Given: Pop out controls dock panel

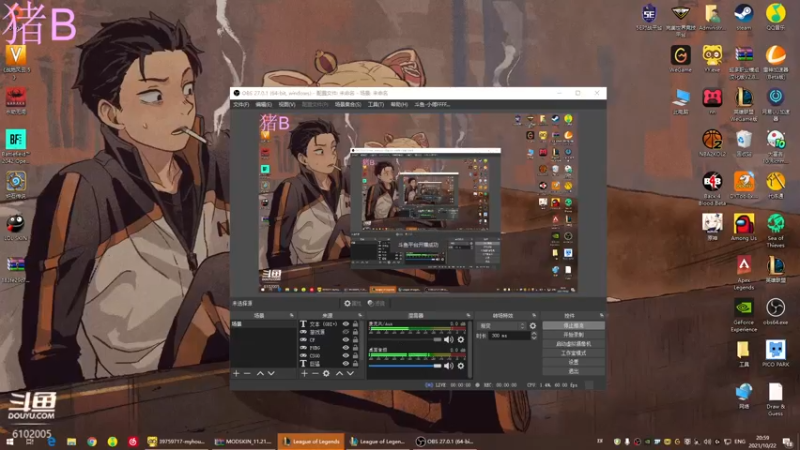Looking at the screenshot, I should [602, 315].
